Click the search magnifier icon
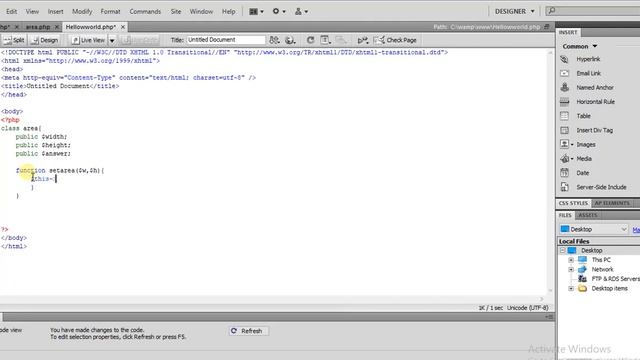 pos(552,11)
